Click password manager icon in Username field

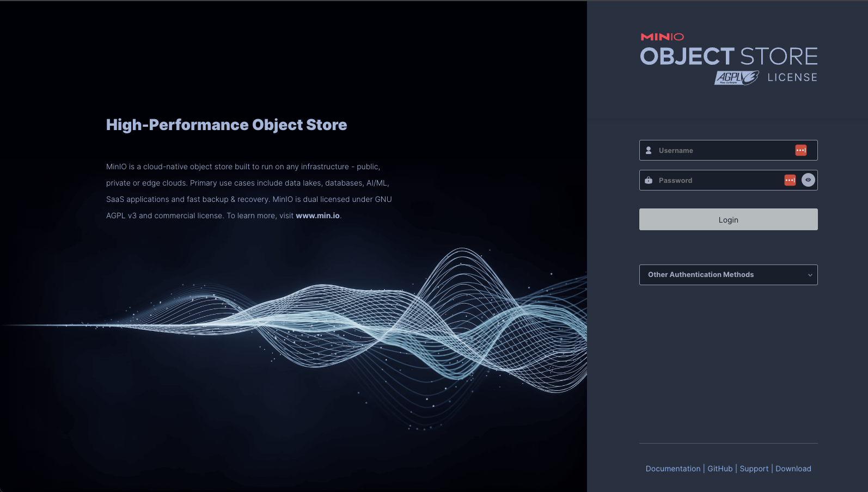tap(800, 150)
